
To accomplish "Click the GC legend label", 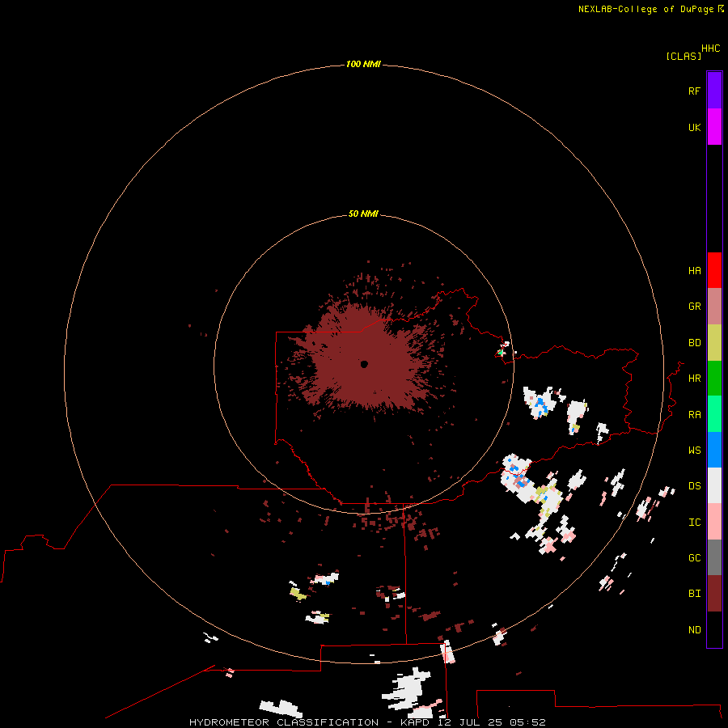I will [694, 558].
